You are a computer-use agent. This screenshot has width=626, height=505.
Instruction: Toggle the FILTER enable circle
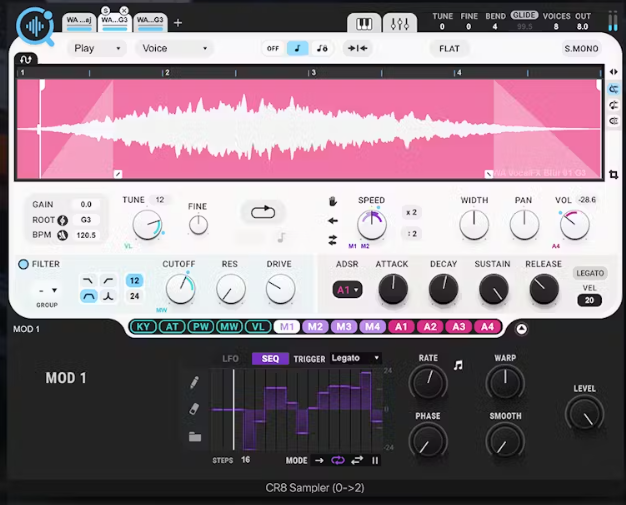point(24,264)
